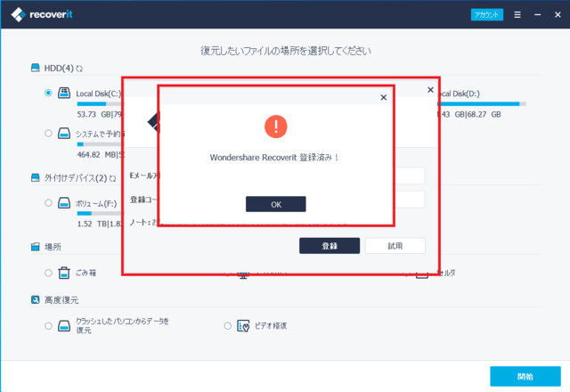Select crashed PC recovery radio button
This screenshot has width=570, height=392.
coord(48,326)
